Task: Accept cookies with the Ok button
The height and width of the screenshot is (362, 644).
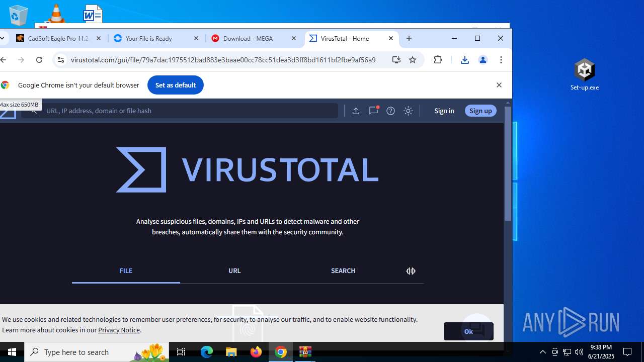Action: click(468, 331)
